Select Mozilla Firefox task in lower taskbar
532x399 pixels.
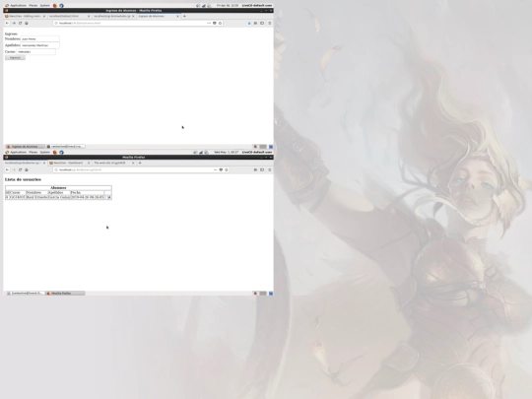pos(65,294)
